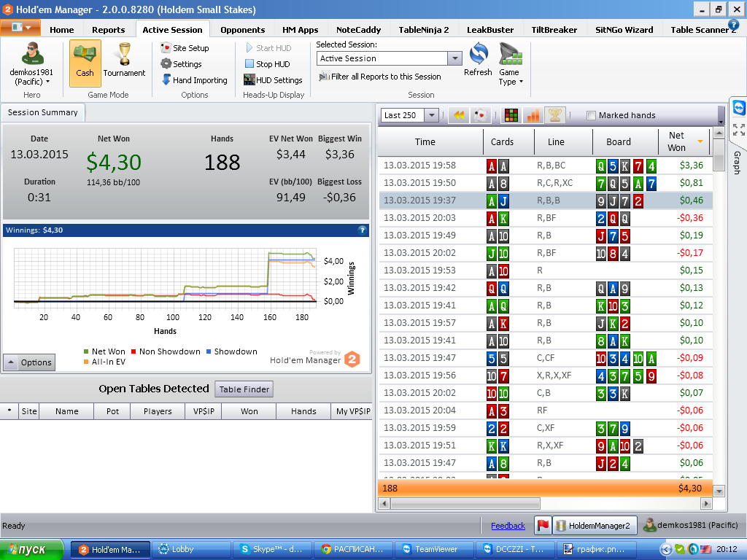Open Site Setup options
Screen dimensions: 747x560
pos(185,47)
